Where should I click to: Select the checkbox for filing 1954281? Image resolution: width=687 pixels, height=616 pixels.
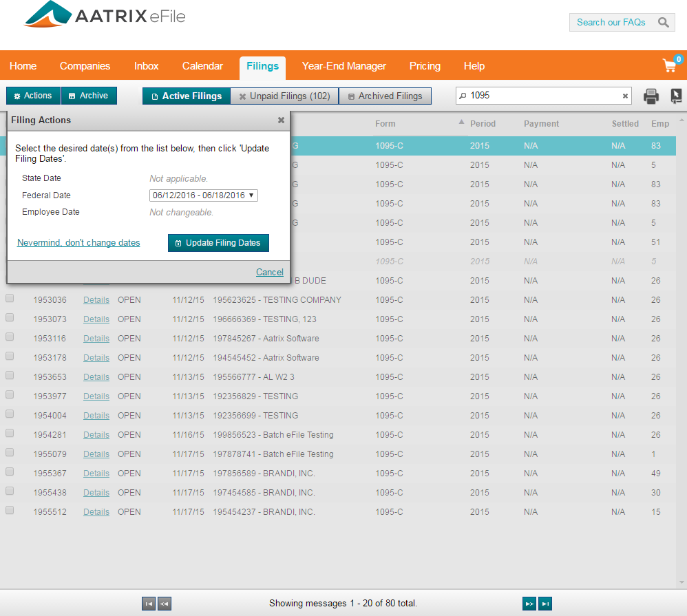[x=10, y=434]
